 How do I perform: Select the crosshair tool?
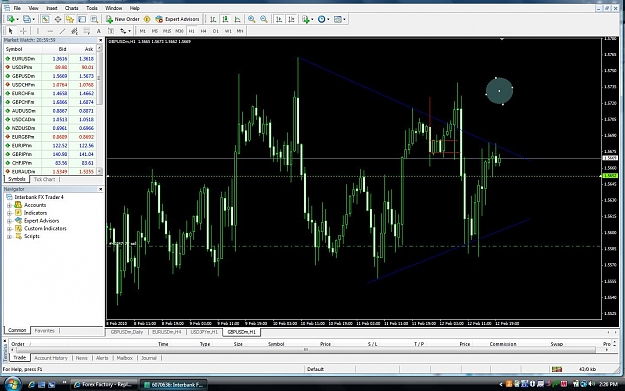click(x=23, y=31)
